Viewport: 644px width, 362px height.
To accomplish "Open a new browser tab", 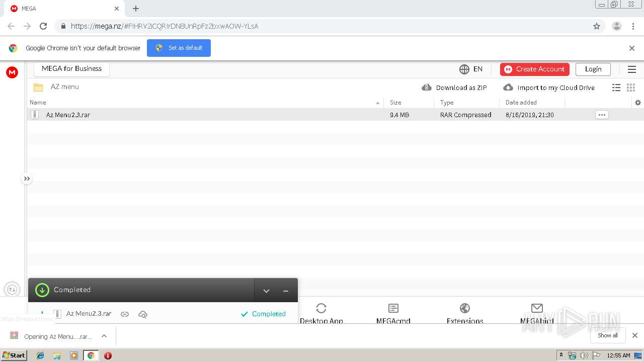I will pyautogui.click(x=136, y=9).
